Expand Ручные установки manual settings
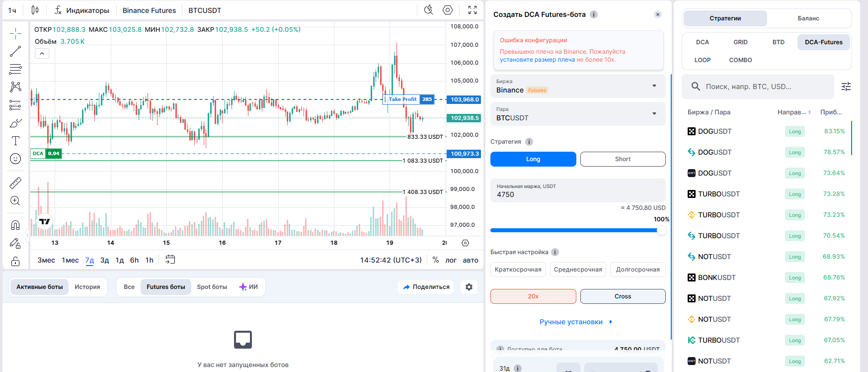Screen dimensions: 868x372 (576, 322)
